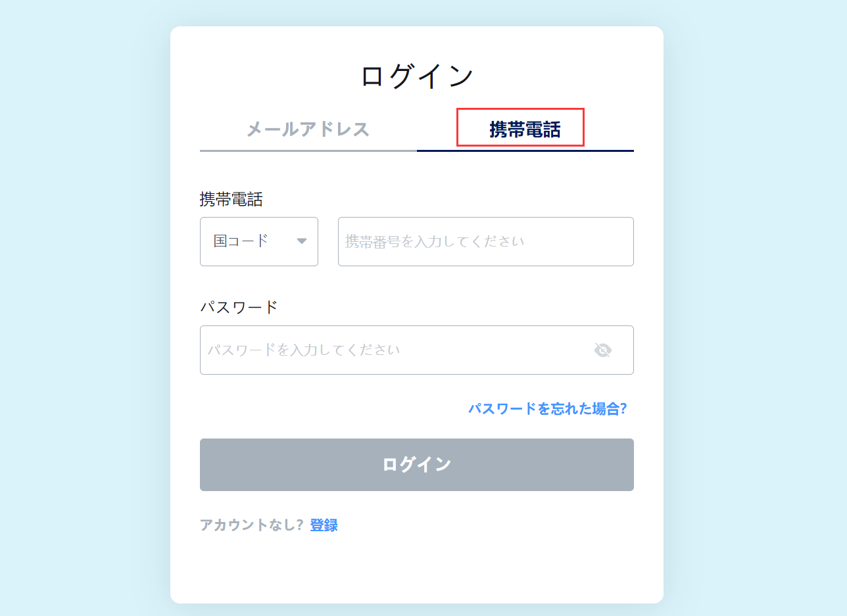Click the アカウントなし? text
Image resolution: width=847 pixels, height=616 pixels.
pyautogui.click(x=251, y=525)
